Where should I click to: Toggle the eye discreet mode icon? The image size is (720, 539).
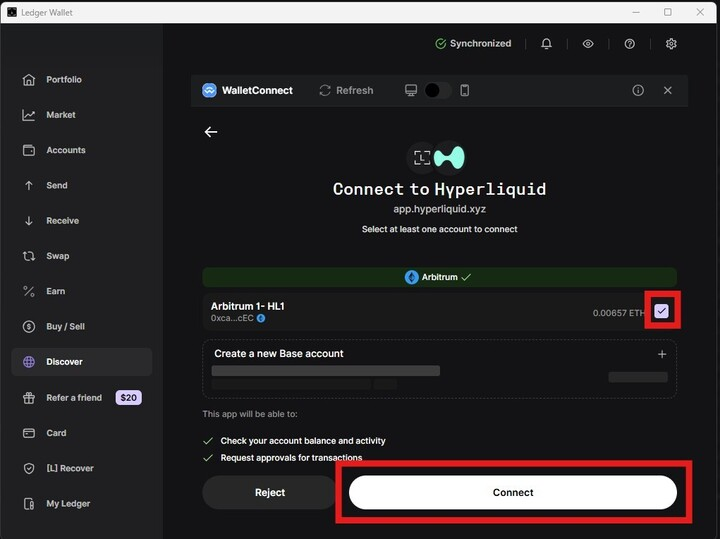coord(588,44)
